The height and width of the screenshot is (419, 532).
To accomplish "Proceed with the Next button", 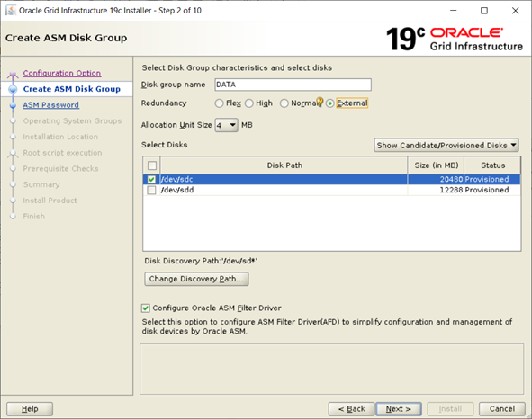I will [399, 409].
